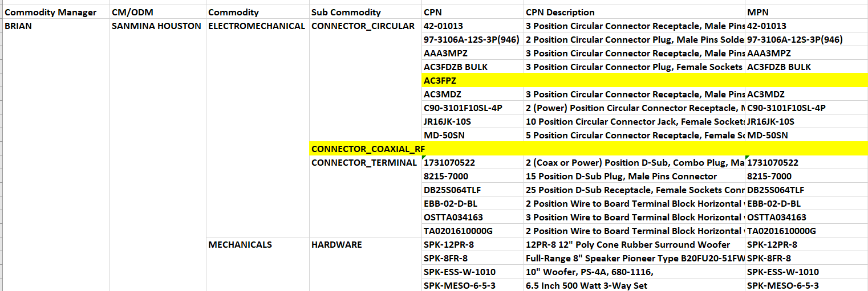The width and height of the screenshot is (868, 291).
Task: Select the CONNECTOR_TERMINAL sub commodity cell
Action: (364, 163)
